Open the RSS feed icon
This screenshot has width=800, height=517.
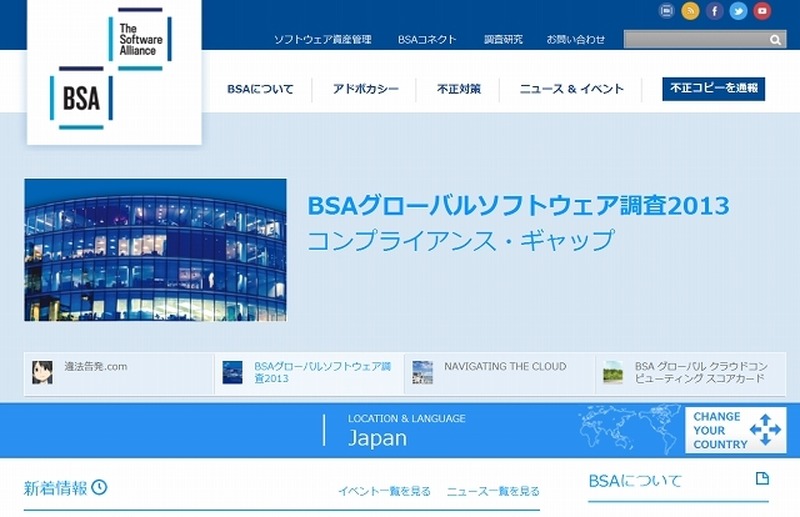[690, 11]
